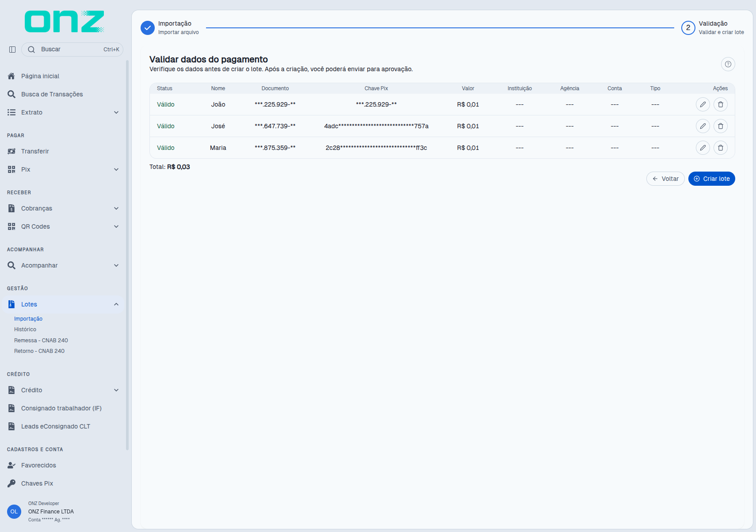This screenshot has width=756, height=532.
Task: Click the Página inicial home icon
Action: point(11,76)
